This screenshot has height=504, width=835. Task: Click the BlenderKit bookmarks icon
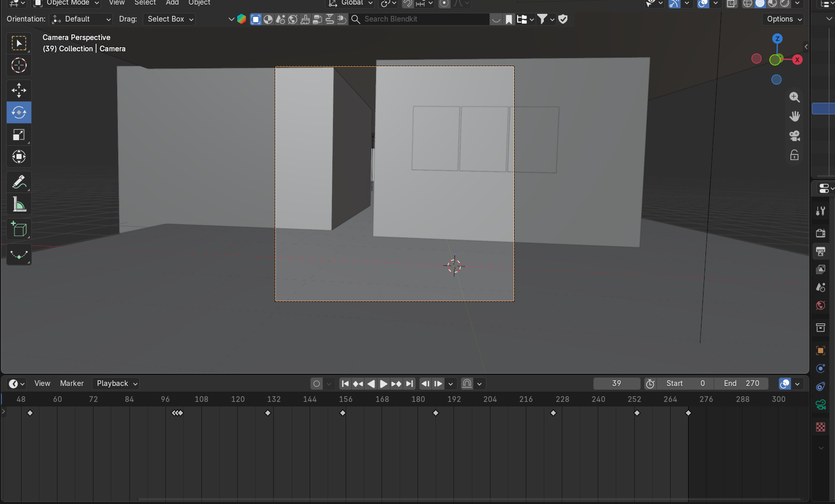[509, 19]
